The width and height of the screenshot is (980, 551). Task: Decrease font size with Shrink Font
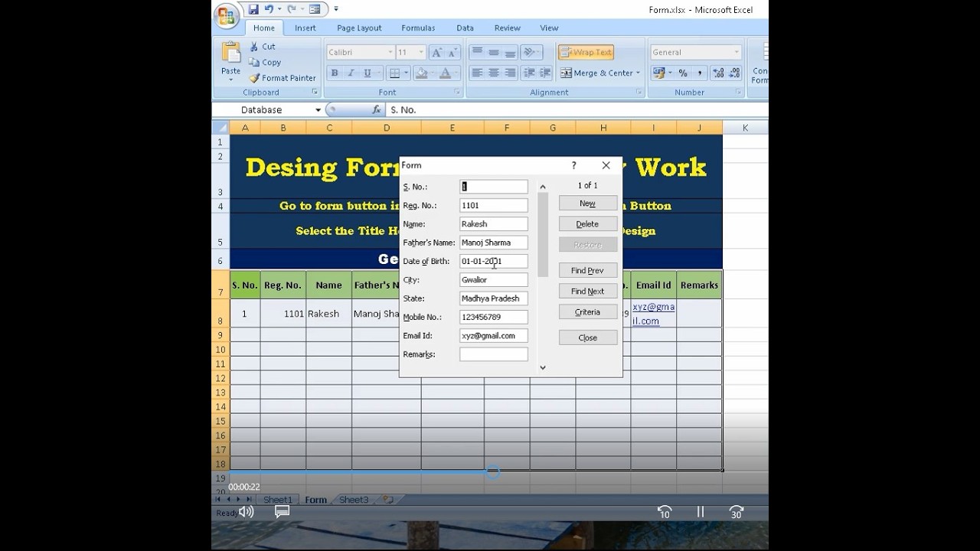(452, 52)
